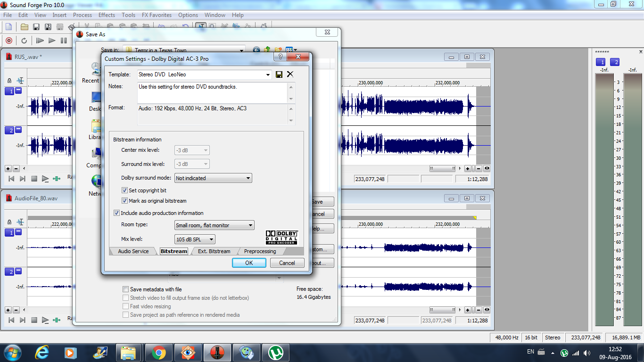
Task: Click the lock icon in AudioFile_80.wav window
Action: pos(9,222)
